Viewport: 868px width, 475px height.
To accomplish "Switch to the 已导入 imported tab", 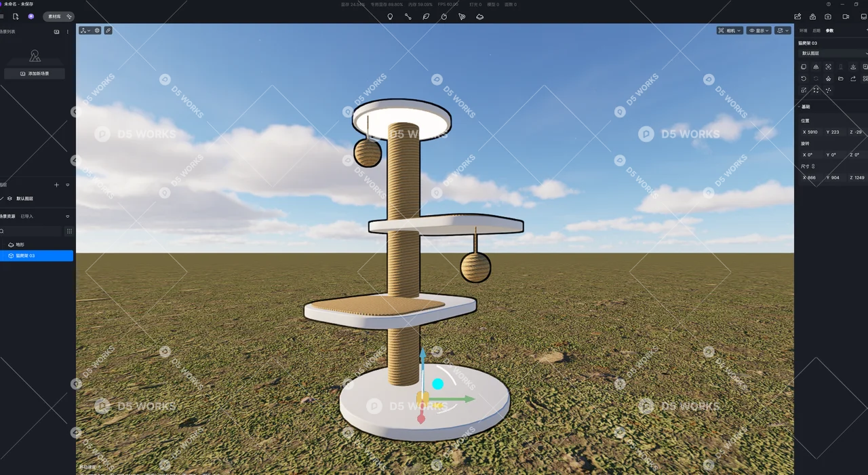I will pyautogui.click(x=26, y=216).
